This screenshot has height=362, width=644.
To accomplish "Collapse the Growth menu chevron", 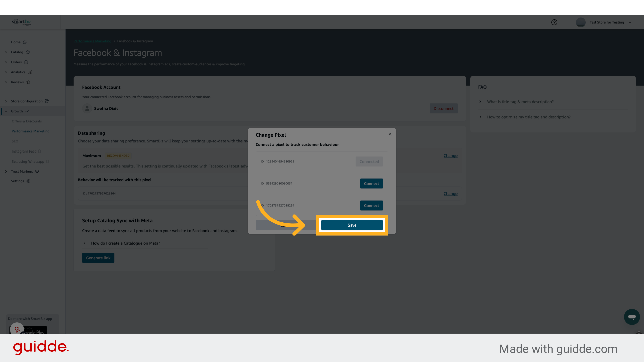I will 6,111.
